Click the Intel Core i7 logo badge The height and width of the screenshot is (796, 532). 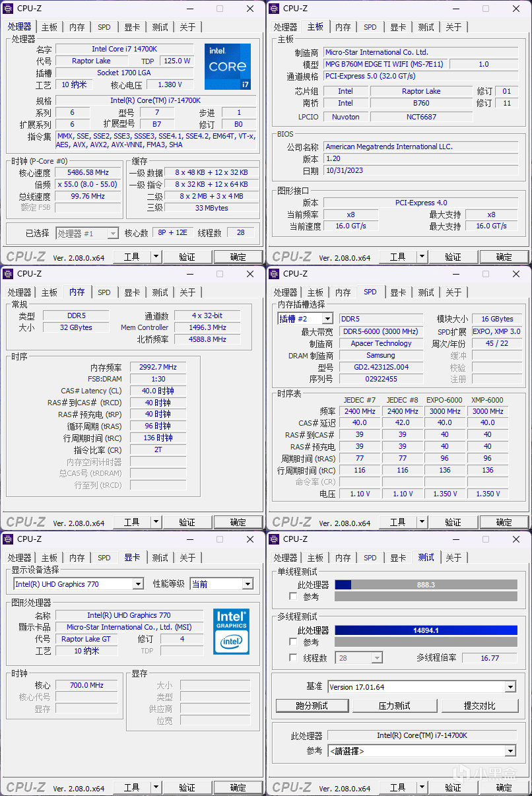pos(228,66)
